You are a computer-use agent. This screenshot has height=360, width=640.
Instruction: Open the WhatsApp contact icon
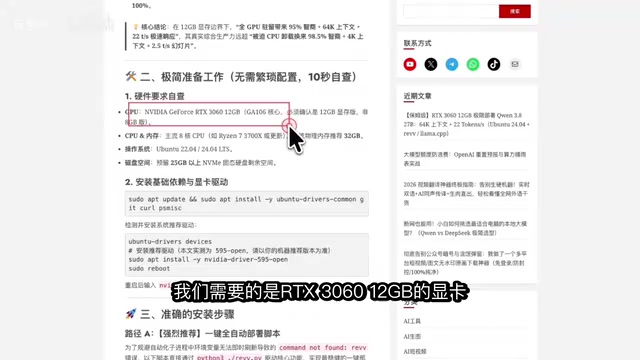[473, 64]
